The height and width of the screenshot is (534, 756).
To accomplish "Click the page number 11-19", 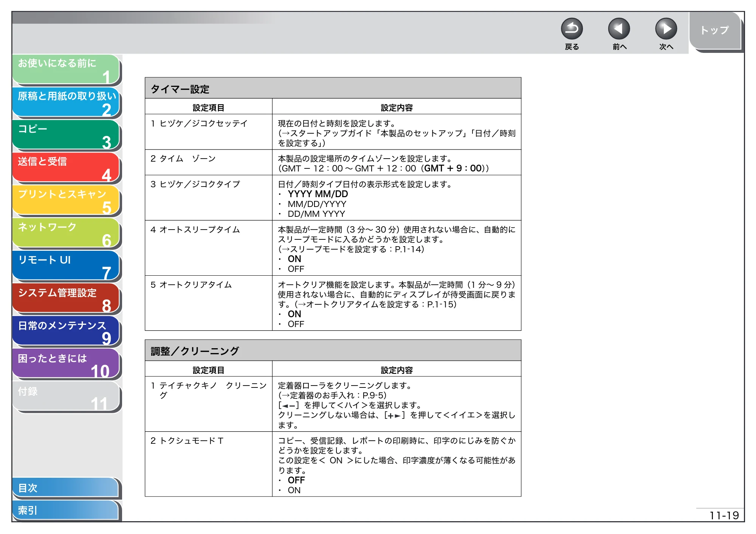I will (724, 515).
